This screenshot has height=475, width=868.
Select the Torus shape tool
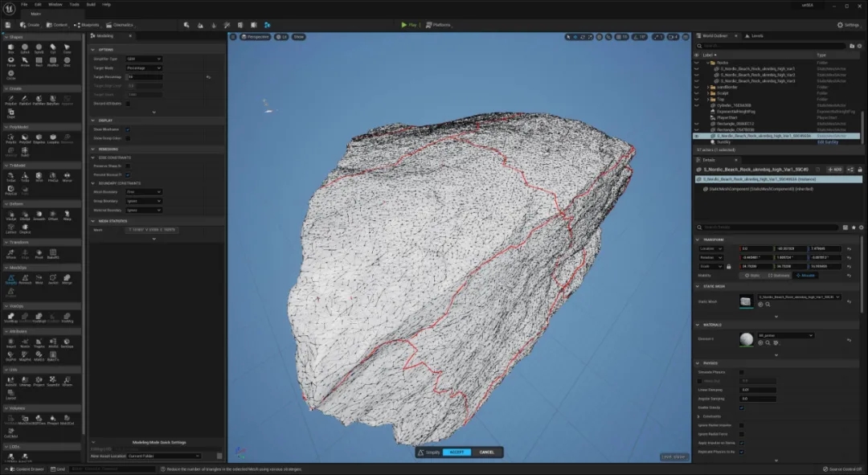pyautogui.click(x=11, y=61)
